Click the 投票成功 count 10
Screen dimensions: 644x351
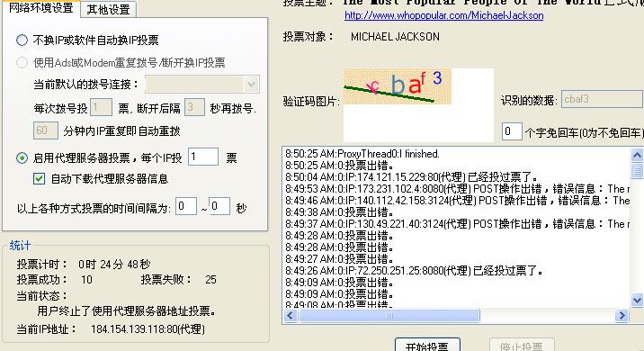(x=86, y=280)
